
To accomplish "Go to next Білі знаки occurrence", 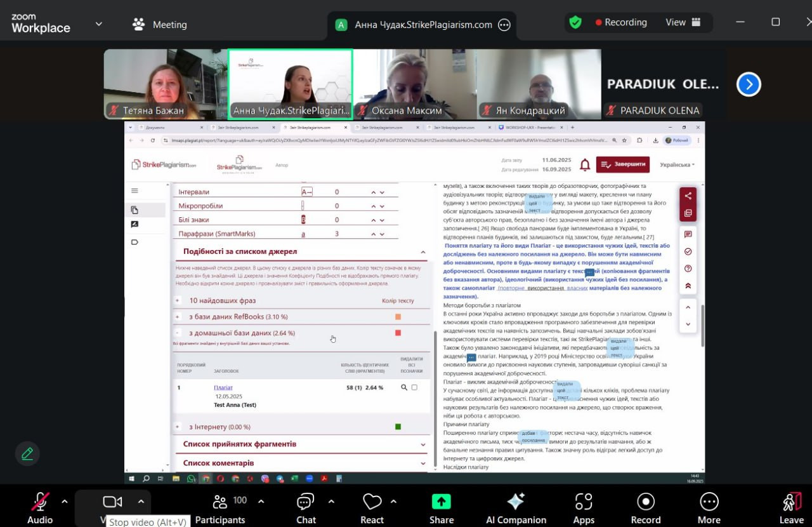I will pos(382,220).
